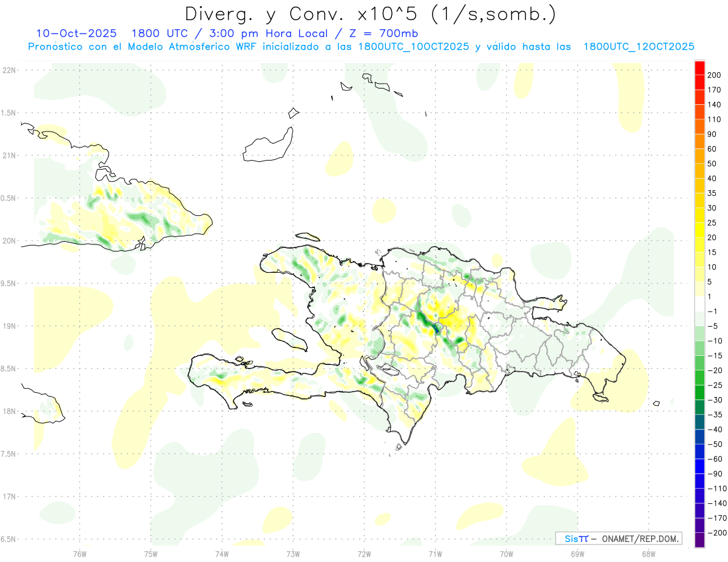728x562 pixels.
Task: Click the red swatch above the 200 value
Action: click(x=699, y=69)
